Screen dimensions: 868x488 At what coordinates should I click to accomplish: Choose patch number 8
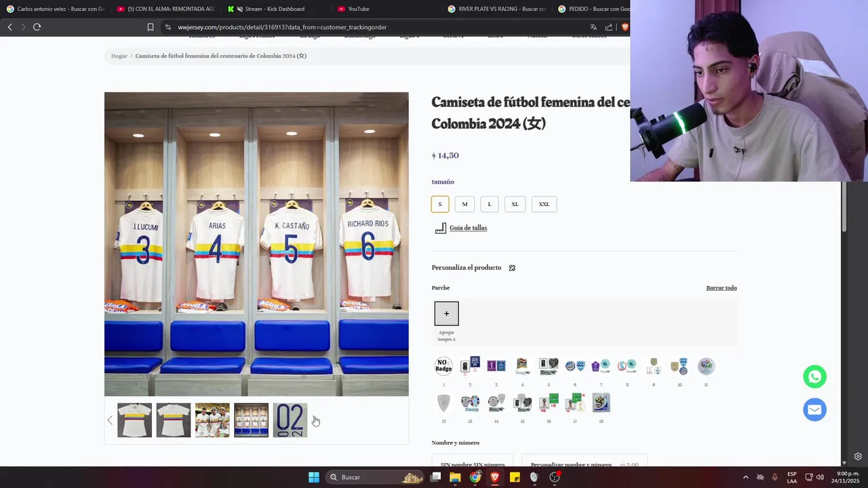coord(627,366)
